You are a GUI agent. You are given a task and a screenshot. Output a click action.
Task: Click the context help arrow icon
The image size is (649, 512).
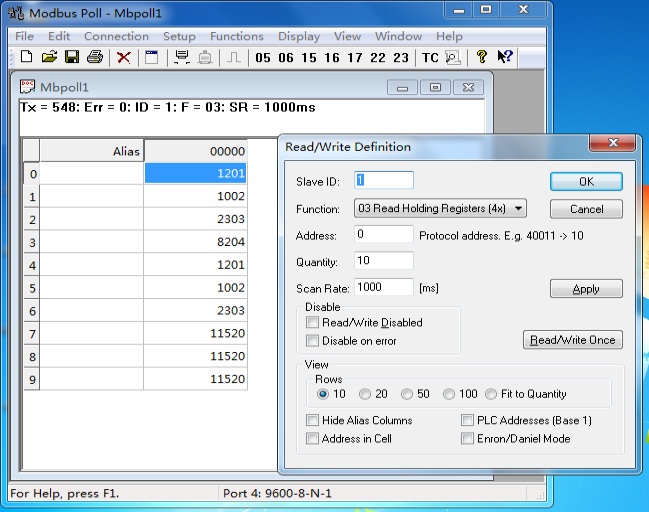[505, 57]
